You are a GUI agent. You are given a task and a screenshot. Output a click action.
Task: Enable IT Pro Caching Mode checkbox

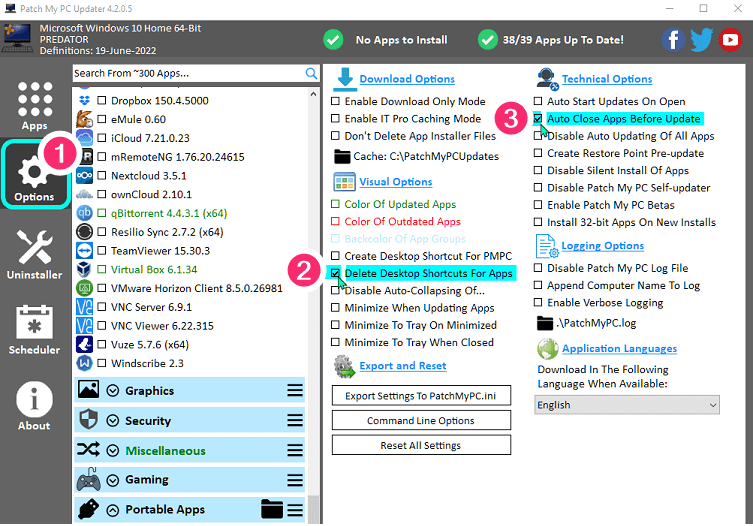[x=335, y=119]
